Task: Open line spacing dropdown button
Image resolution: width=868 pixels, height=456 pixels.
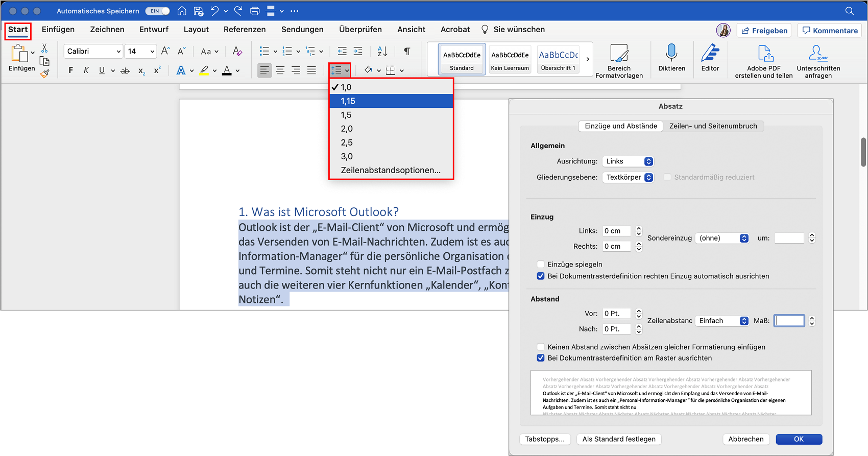Action: 340,70
